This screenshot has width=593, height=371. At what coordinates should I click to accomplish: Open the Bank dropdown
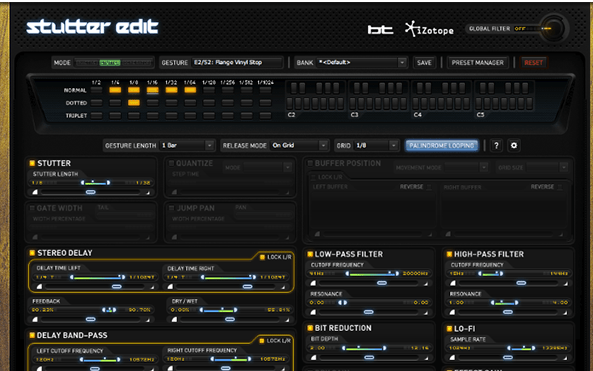(362, 62)
